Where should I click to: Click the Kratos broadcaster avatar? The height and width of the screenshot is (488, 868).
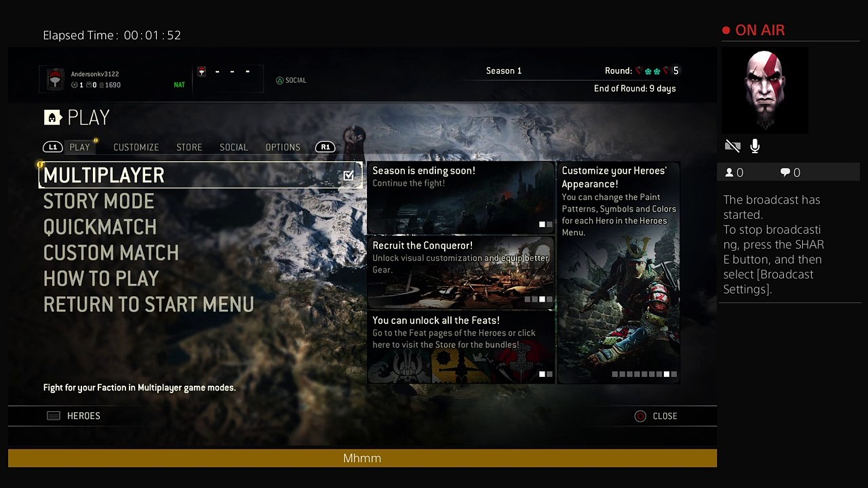pos(764,90)
